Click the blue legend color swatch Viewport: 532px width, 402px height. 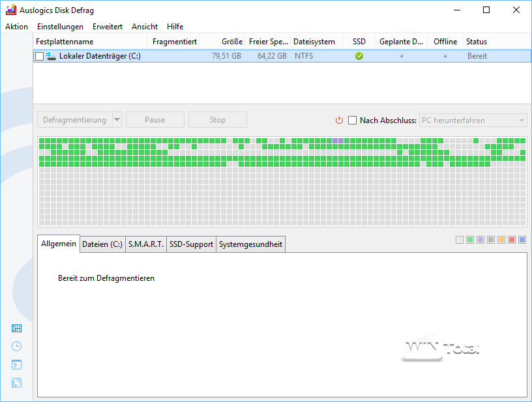point(522,240)
